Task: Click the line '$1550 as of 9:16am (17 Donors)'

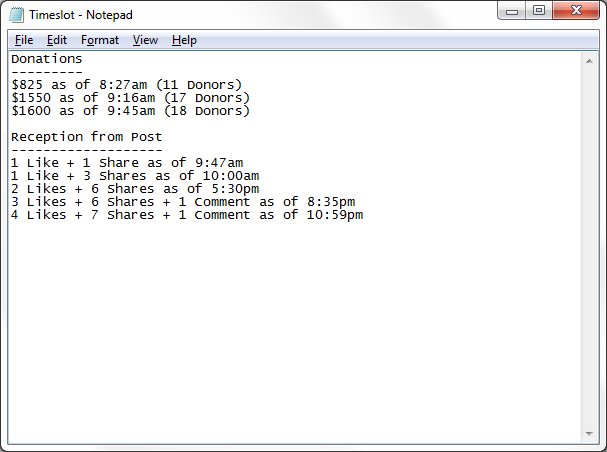Action: 130,98
